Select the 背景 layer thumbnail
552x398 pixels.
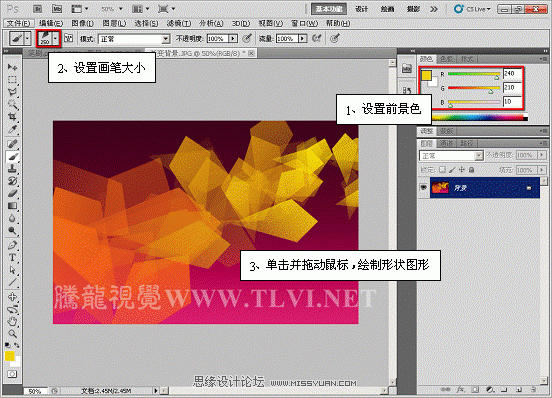[440, 188]
